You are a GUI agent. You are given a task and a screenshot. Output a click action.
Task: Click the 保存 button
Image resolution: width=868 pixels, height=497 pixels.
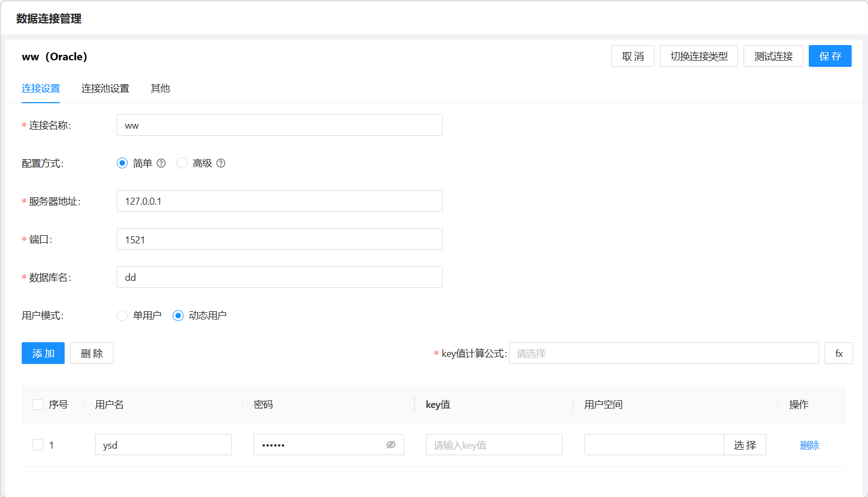click(829, 56)
